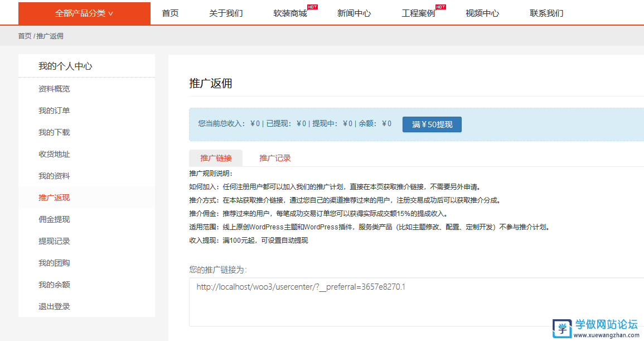644x341 pixels.
Task: Switch to the 推广记录 tab
Action: (274, 158)
